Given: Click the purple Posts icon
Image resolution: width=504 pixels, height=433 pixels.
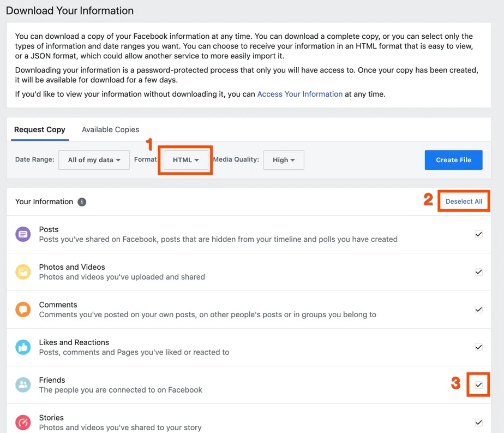Looking at the screenshot, I should click(x=23, y=234).
